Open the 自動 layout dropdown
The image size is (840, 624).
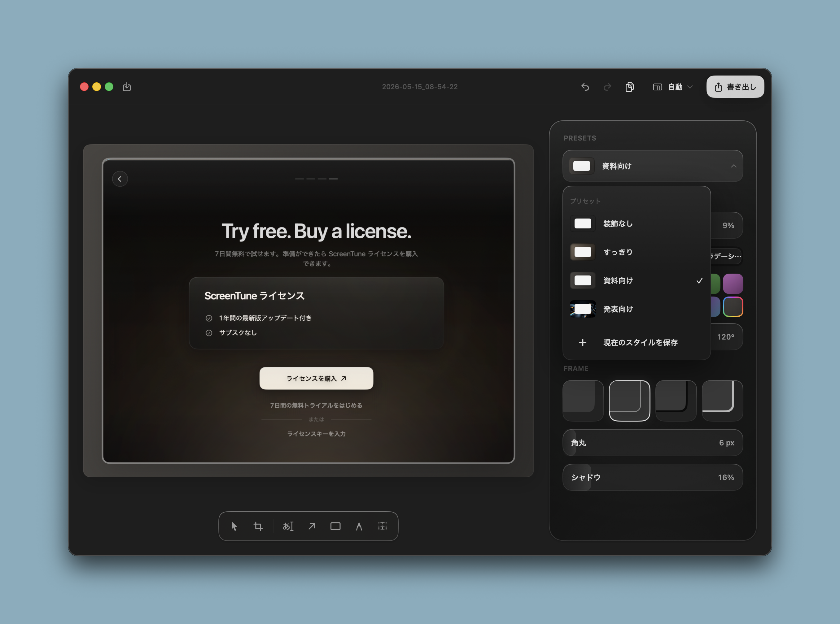[673, 87]
